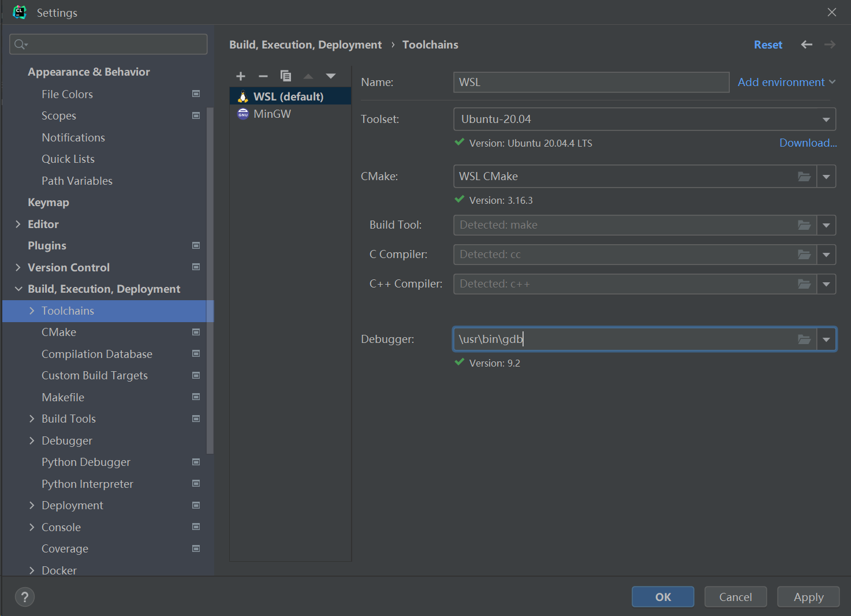This screenshot has height=616, width=851.
Task: Open the Debugger dropdown arrow
Action: (826, 339)
